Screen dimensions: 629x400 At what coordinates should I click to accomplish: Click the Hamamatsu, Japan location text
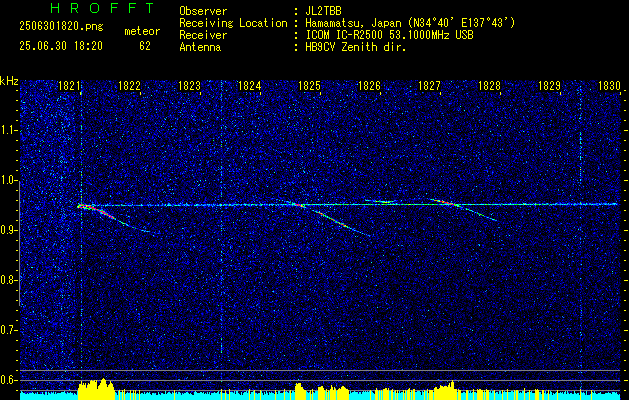pyautogui.click(x=410, y=23)
